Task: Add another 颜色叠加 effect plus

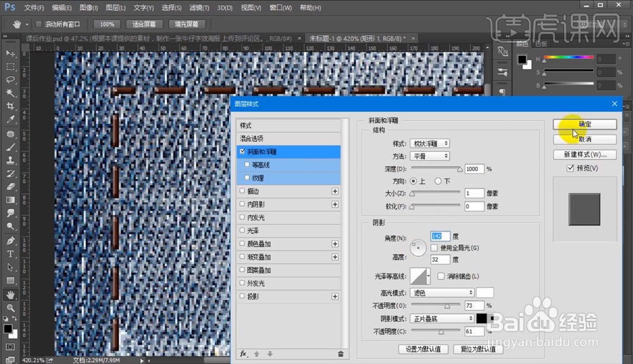Action: (x=335, y=244)
